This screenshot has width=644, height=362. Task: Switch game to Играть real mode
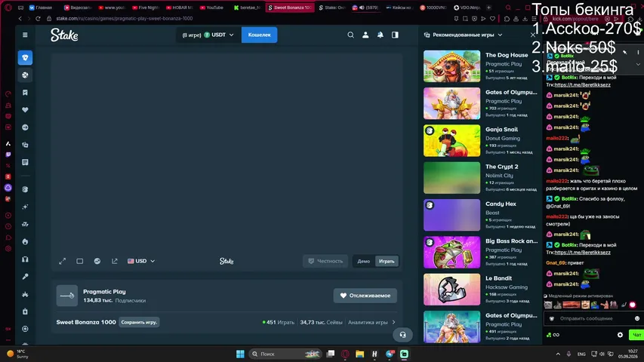pos(387,261)
